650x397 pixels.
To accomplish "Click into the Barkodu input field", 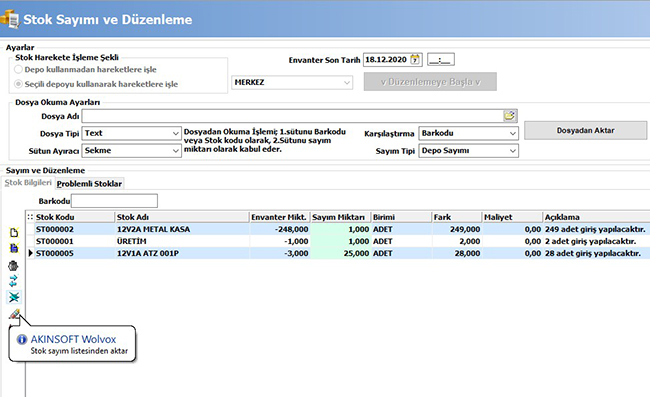I will [114, 201].
